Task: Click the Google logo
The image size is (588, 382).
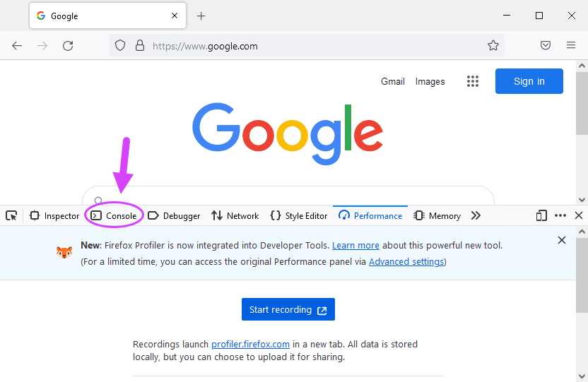Action: 288,133
